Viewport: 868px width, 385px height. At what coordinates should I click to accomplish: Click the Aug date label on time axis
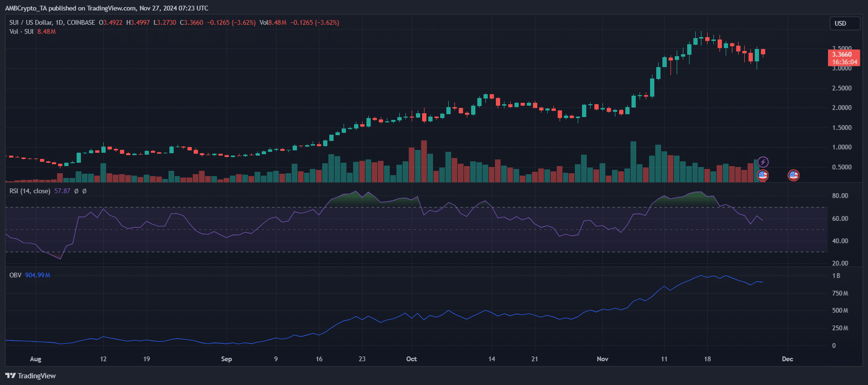[35, 359]
